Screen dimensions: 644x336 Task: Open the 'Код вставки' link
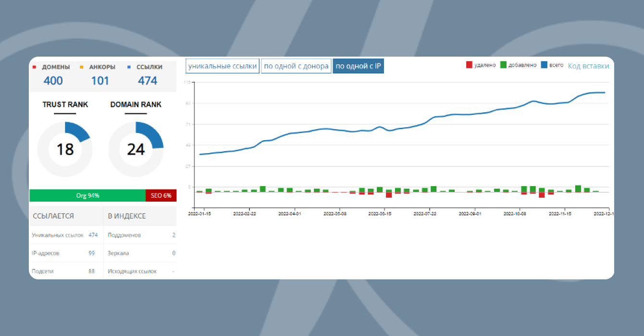(588, 66)
